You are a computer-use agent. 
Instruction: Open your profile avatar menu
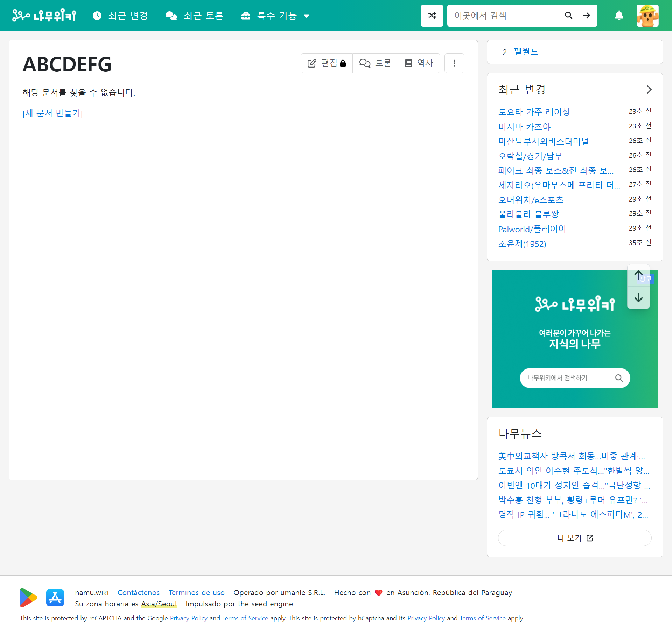[647, 15]
